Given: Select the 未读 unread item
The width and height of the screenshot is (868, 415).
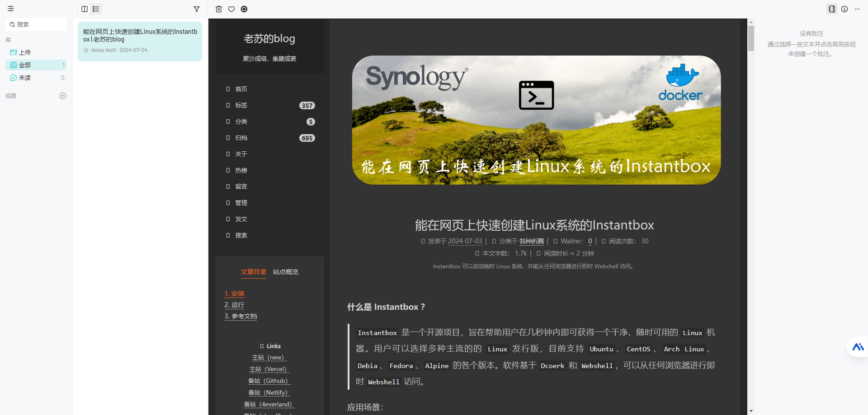Looking at the screenshot, I should tap(36, 78).
